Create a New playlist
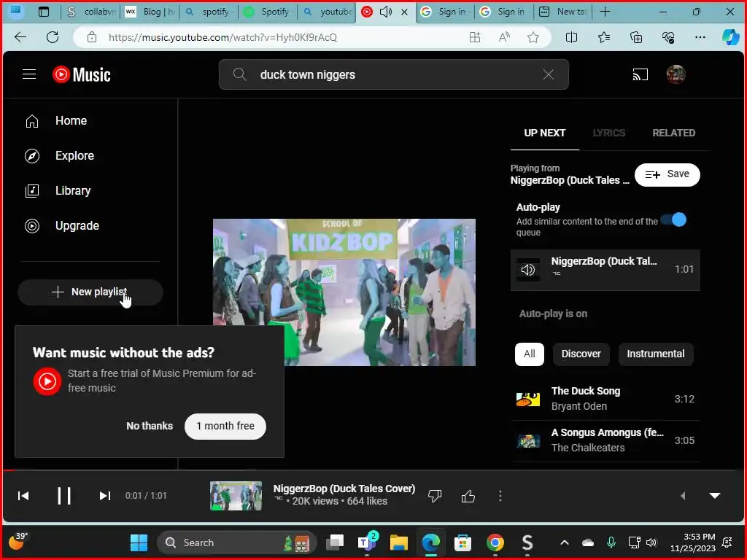This screenshot has height=560, width=747. [x=90, y=292]
